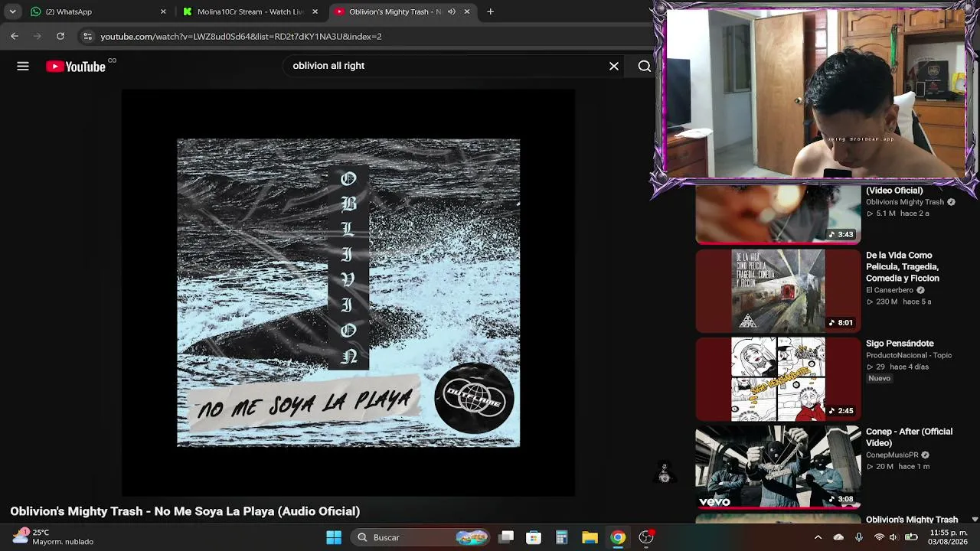Visit the ProductoNacional - Topic channel
980x551 pixels.
(909, 355)
